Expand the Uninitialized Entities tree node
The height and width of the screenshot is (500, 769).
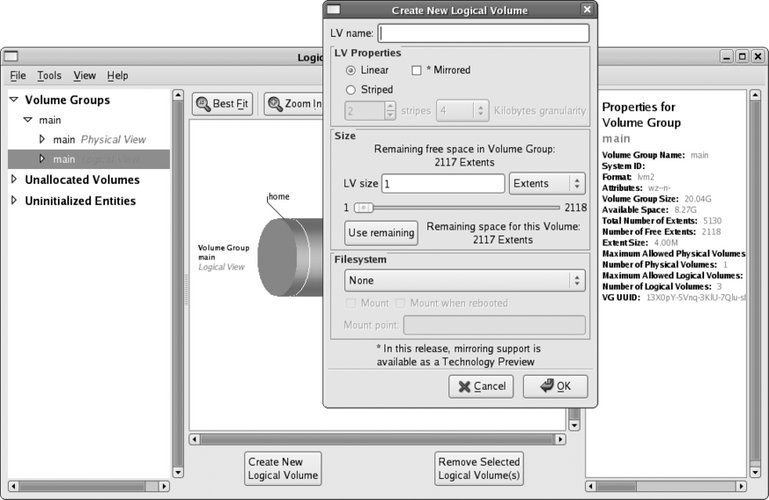pyautogui.click(x=14, y=201)
